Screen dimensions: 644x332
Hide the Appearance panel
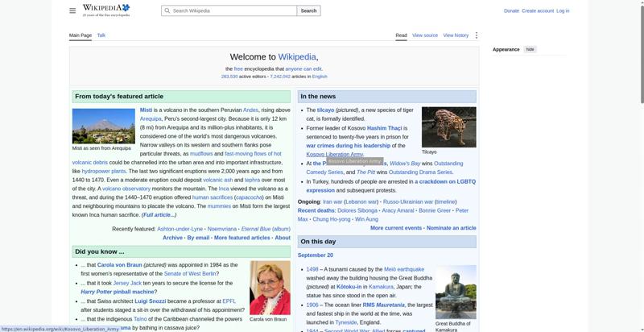[x=530, y=49]
